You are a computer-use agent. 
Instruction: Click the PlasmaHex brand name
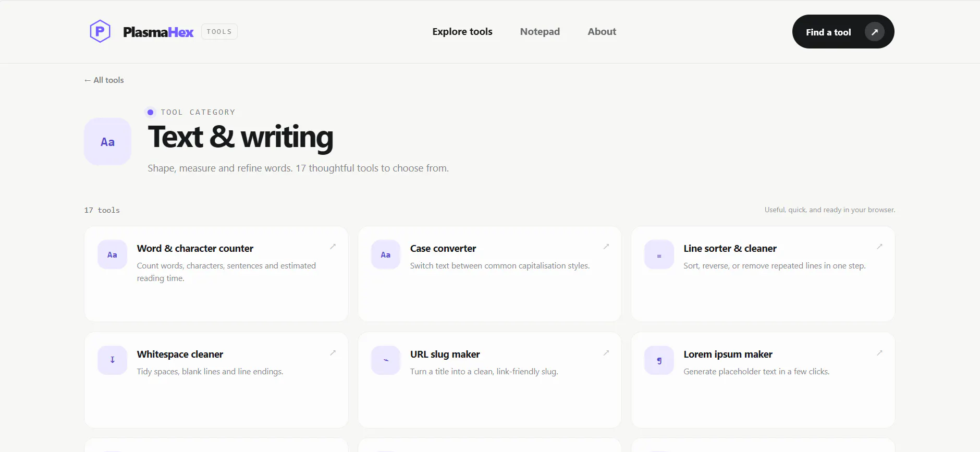tap(158, 32)
